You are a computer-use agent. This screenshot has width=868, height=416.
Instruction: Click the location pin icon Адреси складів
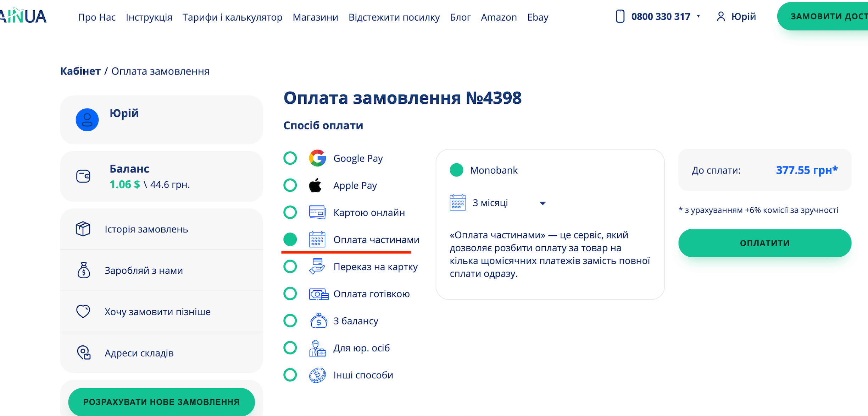click(x=84, y=353)
